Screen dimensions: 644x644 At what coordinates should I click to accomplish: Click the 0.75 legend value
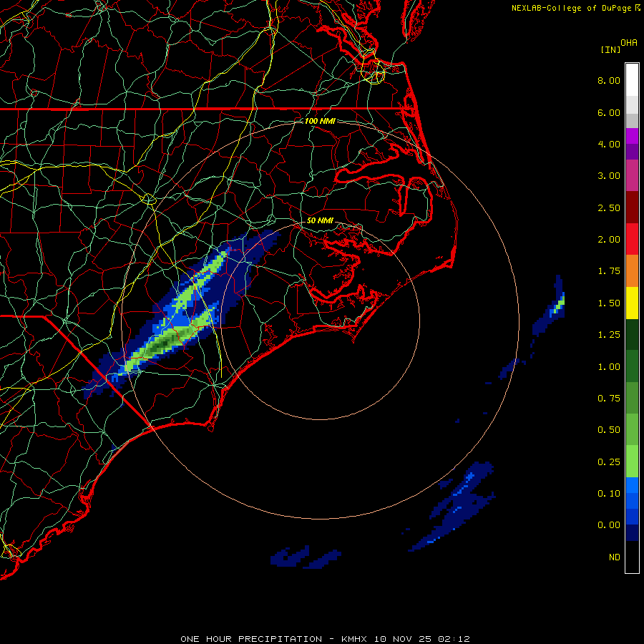click(x=609, y=399)
